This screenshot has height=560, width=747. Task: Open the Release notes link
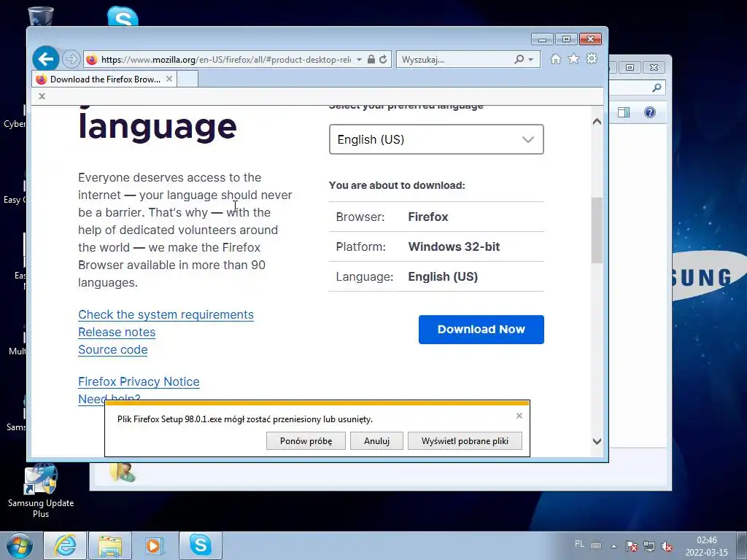pos(117,332)
